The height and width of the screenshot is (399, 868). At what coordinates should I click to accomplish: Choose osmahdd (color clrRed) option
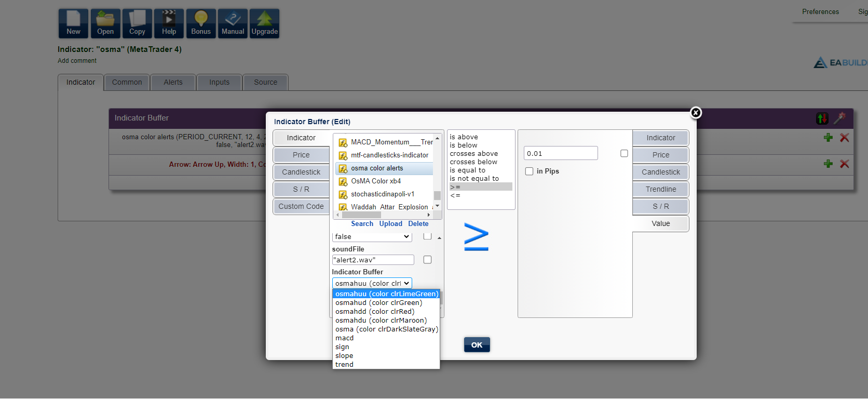pos(386,311)
